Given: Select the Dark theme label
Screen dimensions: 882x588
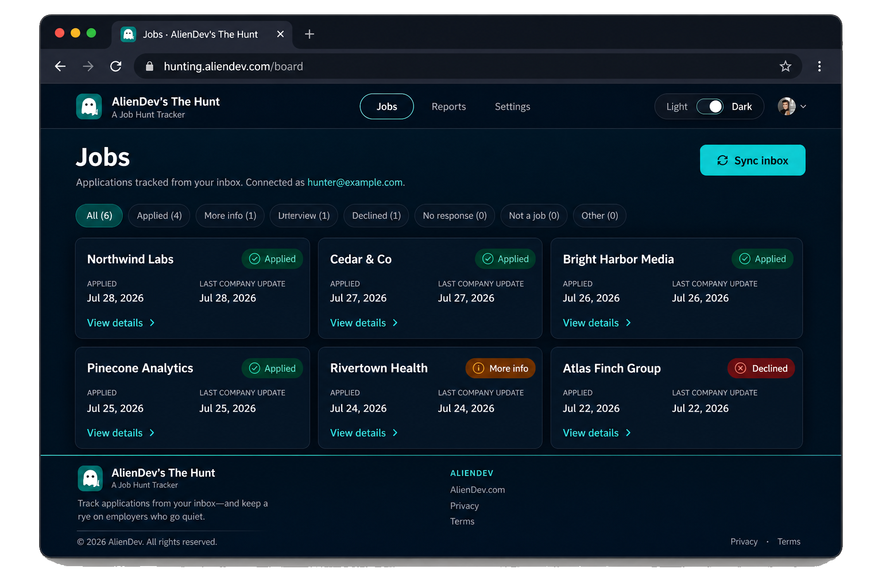Looking at the screenshot, I should pyautogui.click(x=742, y=107).
